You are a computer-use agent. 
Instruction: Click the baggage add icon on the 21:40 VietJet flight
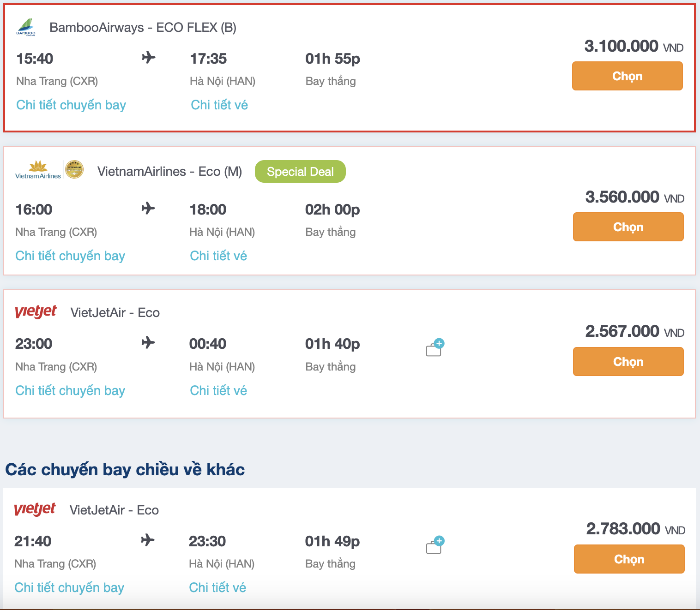[434, 544]
